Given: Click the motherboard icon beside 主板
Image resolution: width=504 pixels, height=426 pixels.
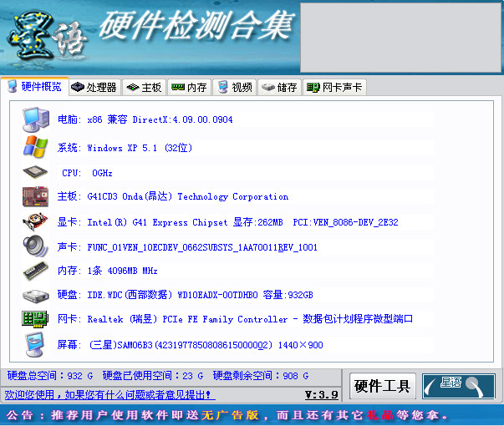Looking at the screenshot, I should coord(35,196).
